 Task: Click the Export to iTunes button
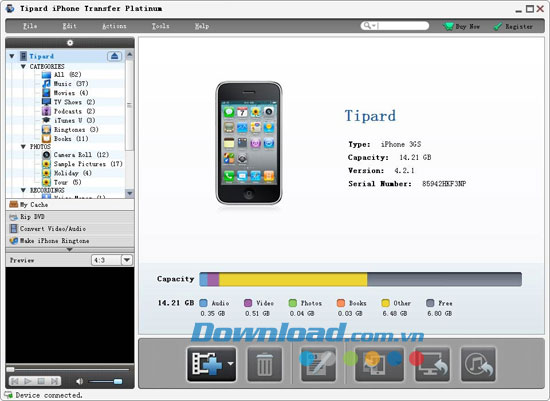478,364
